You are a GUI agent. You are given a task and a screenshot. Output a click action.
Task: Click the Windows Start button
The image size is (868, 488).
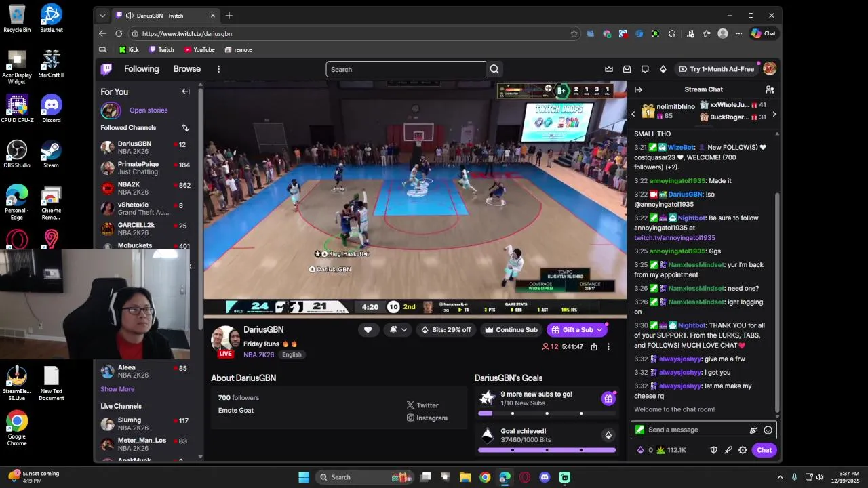click(x=304, y=477)
